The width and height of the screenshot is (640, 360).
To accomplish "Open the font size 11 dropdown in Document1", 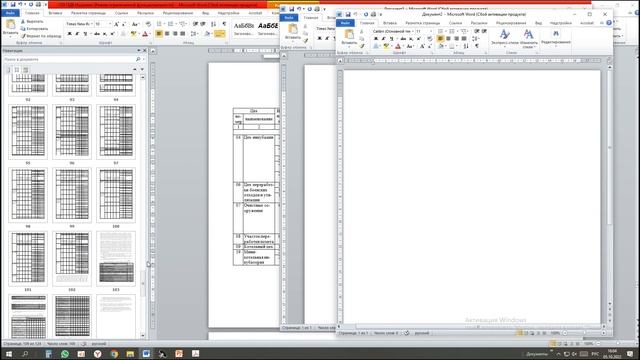I will tap(431, 31).
